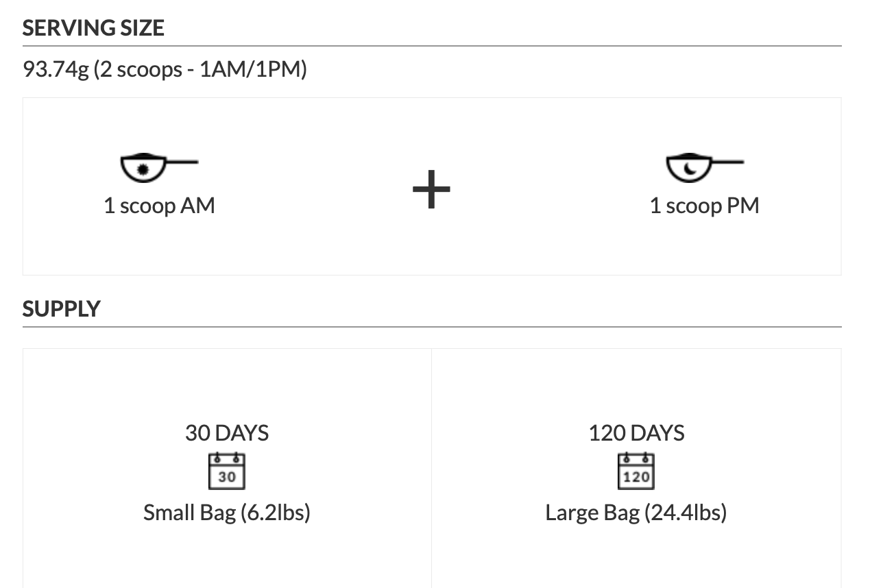Click the SERVING SIZE heading
This screenshot has height=588, width=883.
pyautogui.click(x=93, y=28)
